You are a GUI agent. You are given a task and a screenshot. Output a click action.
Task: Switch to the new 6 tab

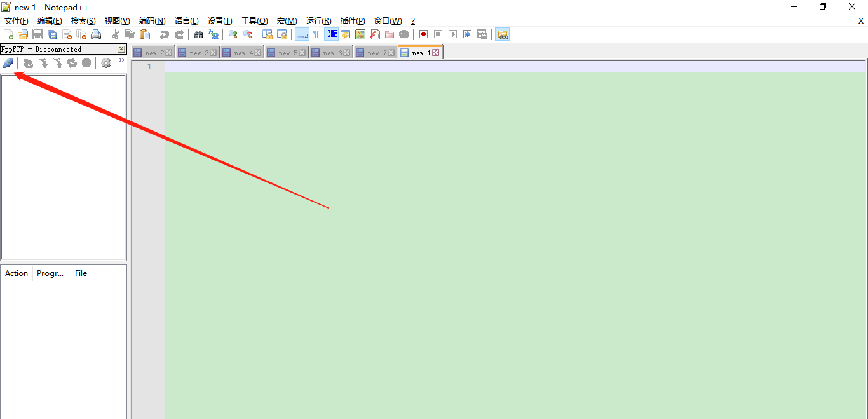tap(332, 53)
